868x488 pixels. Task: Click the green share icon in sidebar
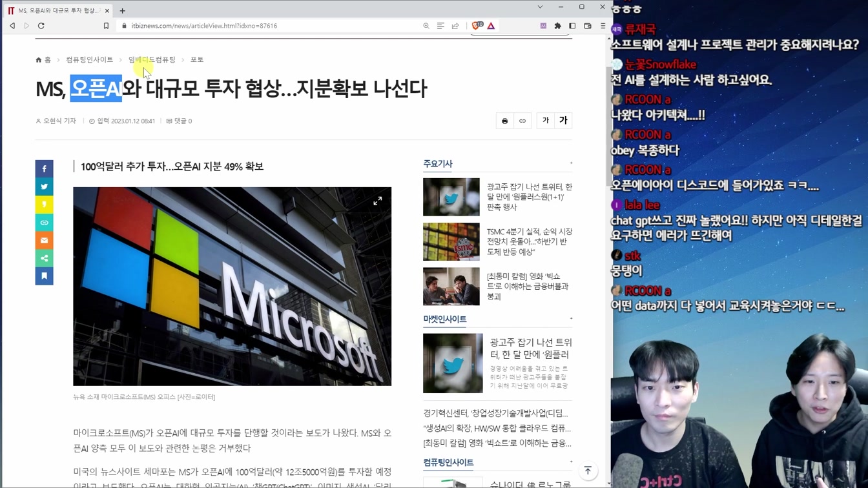pyautogui.click(x=45, y=258)
